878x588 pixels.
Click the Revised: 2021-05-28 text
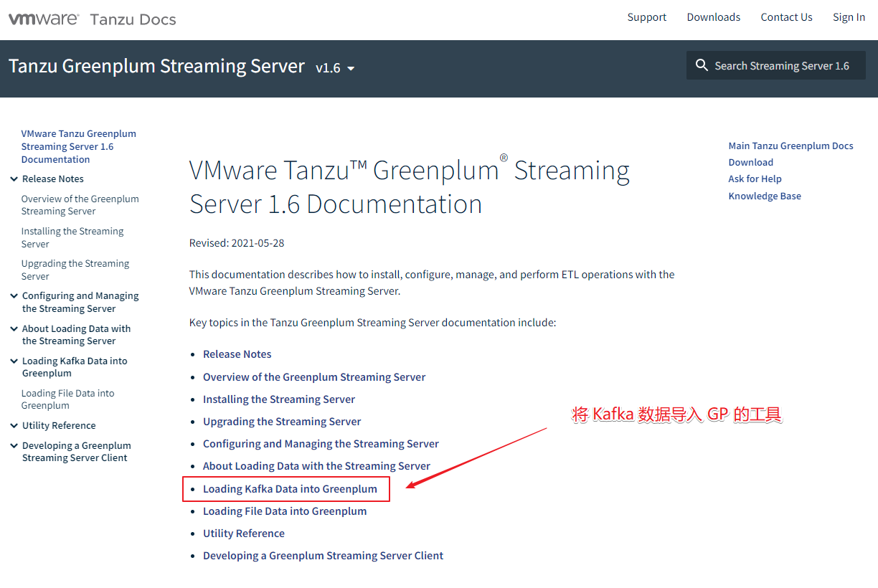tap(237, 243)
